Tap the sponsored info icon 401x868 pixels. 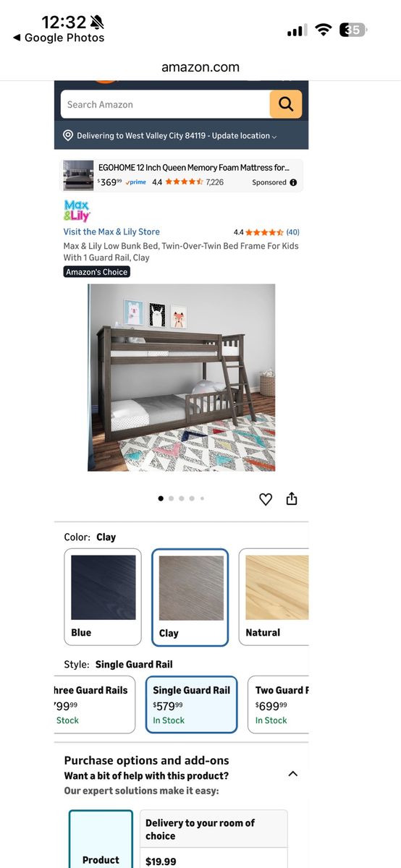point(293,182)
